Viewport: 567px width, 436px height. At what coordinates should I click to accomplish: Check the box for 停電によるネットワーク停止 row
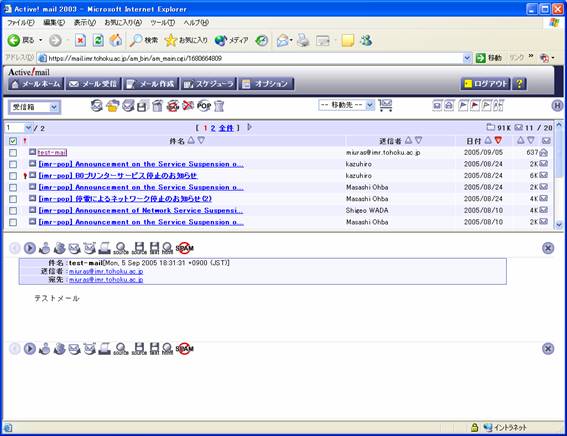[13, 199]
